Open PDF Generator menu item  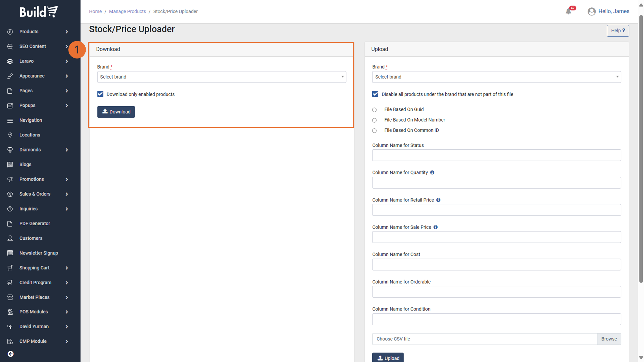[x=34, y=223]
